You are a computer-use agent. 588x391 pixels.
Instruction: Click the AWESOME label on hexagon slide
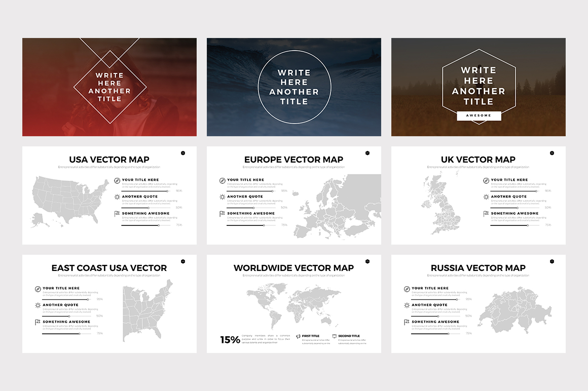[x=479, y=115]
